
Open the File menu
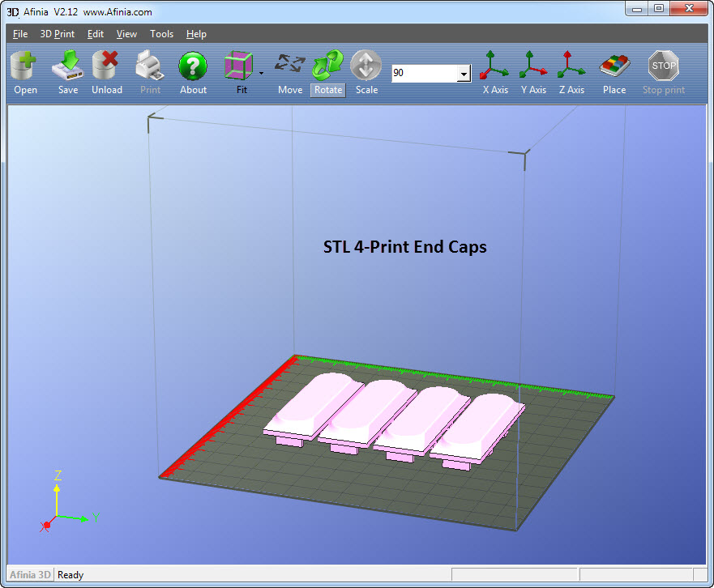pyautogui.click(x=20, y=34)
